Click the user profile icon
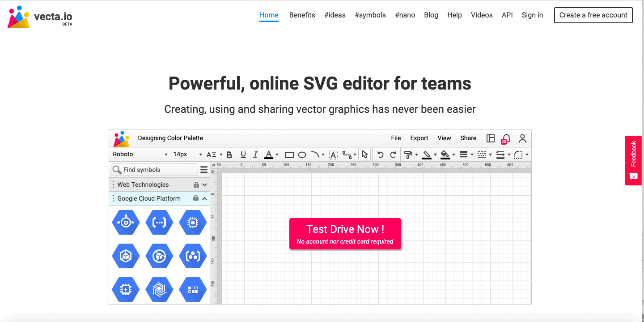 tap(522, 138)
